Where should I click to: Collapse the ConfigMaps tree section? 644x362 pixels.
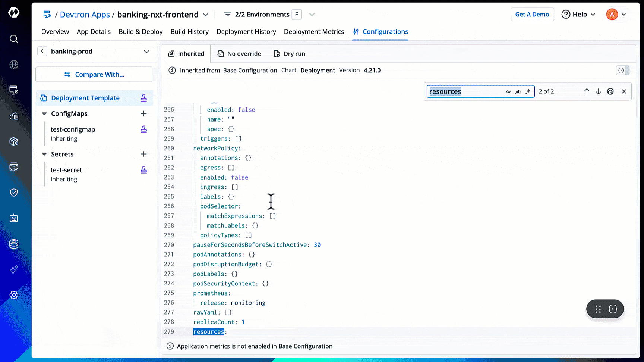pyautogui.click(x=44, y=114)
